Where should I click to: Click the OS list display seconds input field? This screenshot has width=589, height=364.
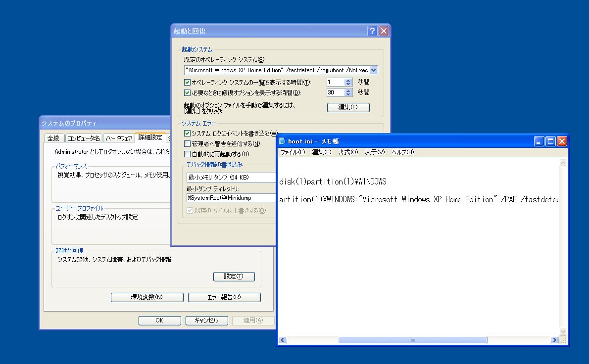tap(336, 82)
